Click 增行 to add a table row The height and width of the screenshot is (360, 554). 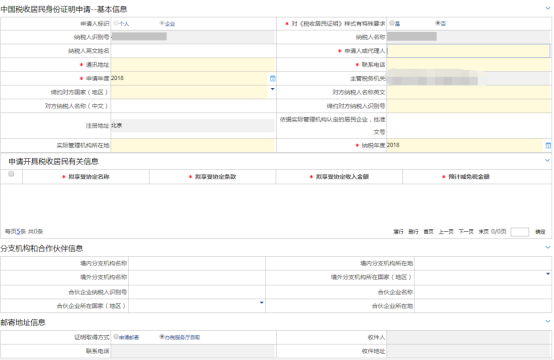pyautogui.click(x=398, y=232)
